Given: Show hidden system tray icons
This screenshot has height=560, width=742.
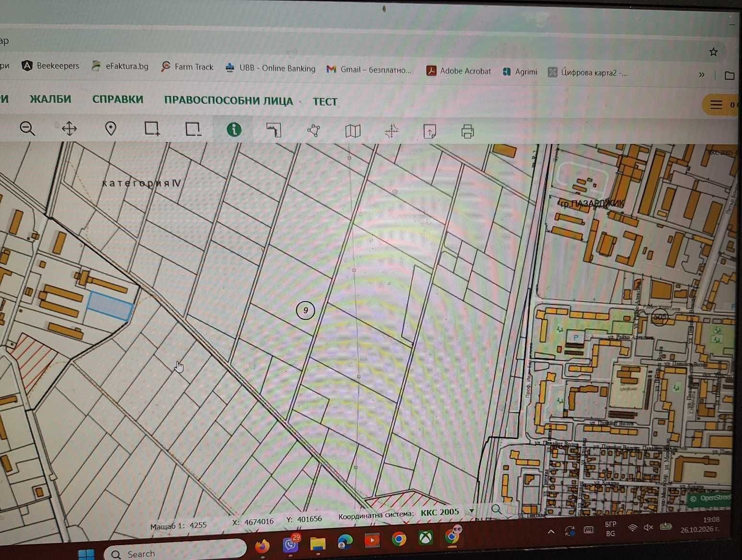Looking at the screenshot, I should coord(551,531).
